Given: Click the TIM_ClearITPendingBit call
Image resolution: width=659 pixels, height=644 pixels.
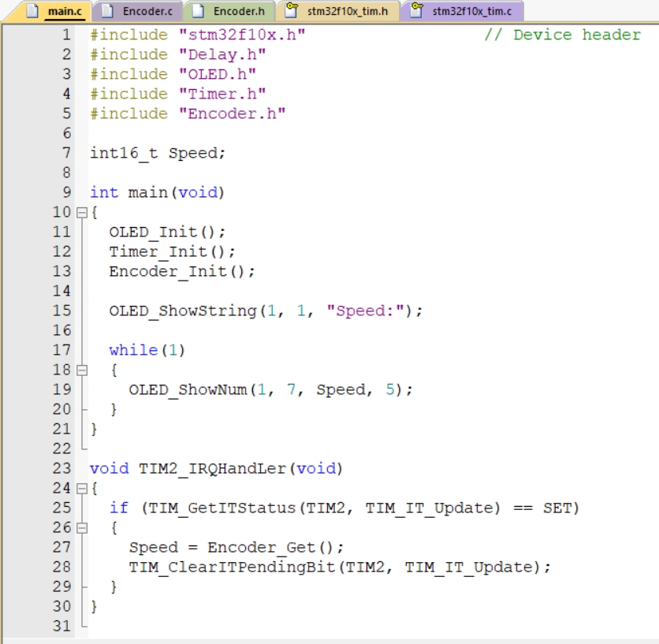Looking at the screenshot, I should pyautogui.click(x=340, y=567).
